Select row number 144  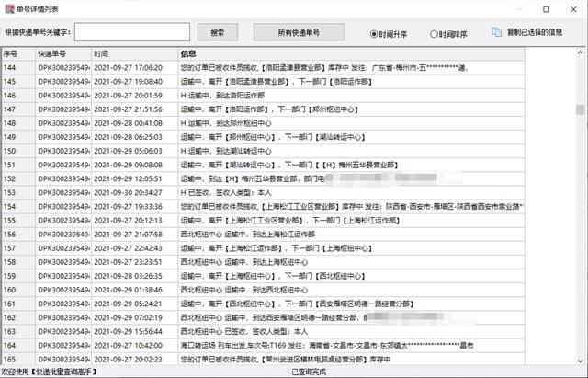[18, 67]
